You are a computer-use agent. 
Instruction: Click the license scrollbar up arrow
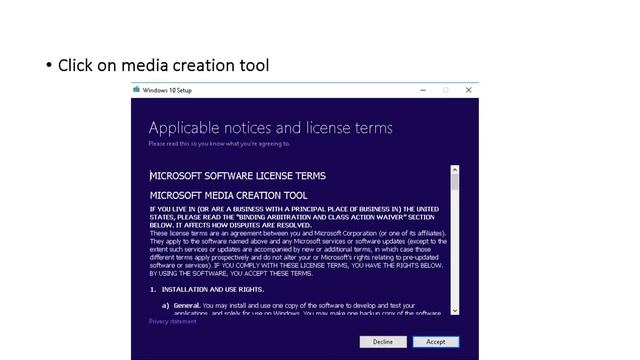(455, 170)
